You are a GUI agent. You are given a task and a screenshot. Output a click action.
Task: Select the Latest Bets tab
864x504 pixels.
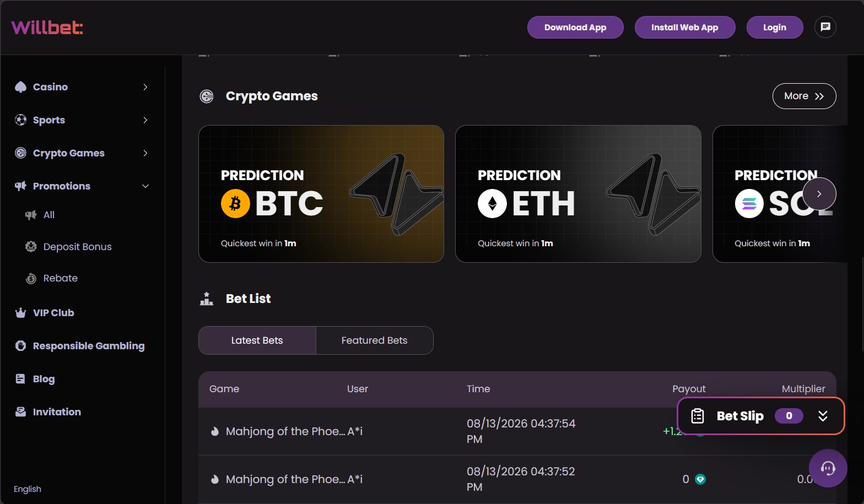tap(257, 340)
